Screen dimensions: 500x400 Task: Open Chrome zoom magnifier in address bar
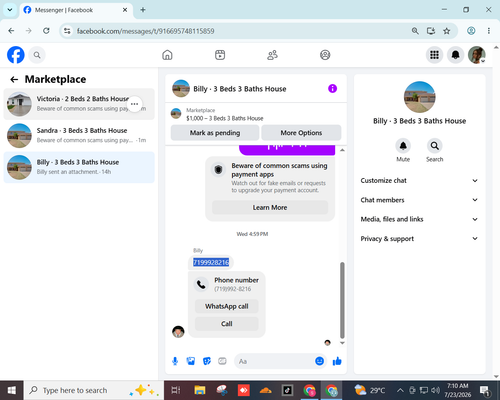pyautogui.click(x=415, y=31)
